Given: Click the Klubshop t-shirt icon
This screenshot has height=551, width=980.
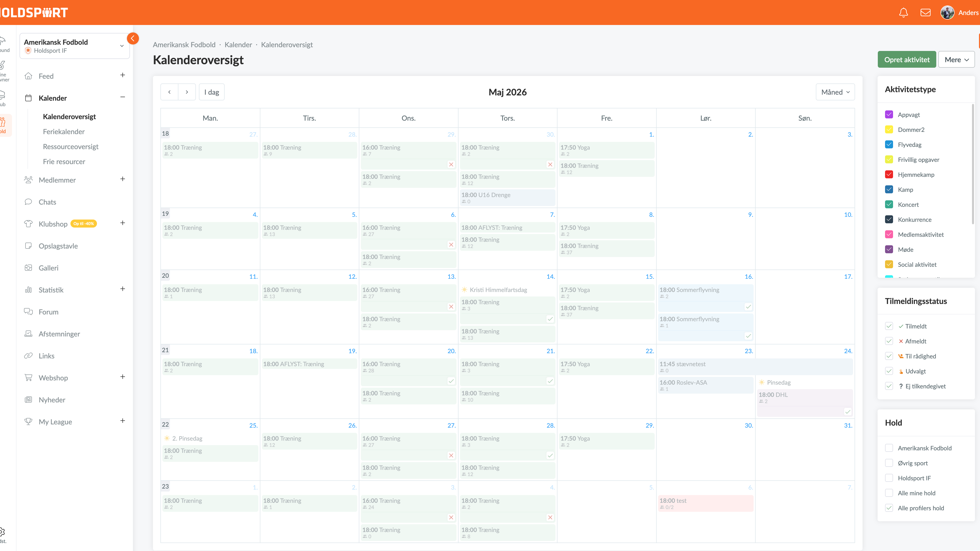Looking at the screenshot, I should click(28, 224).
